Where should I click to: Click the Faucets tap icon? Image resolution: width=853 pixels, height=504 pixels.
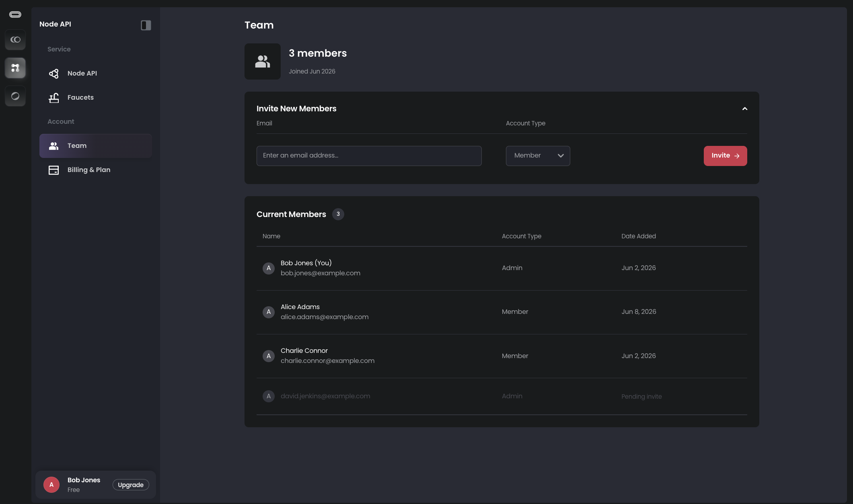[54, 98]
